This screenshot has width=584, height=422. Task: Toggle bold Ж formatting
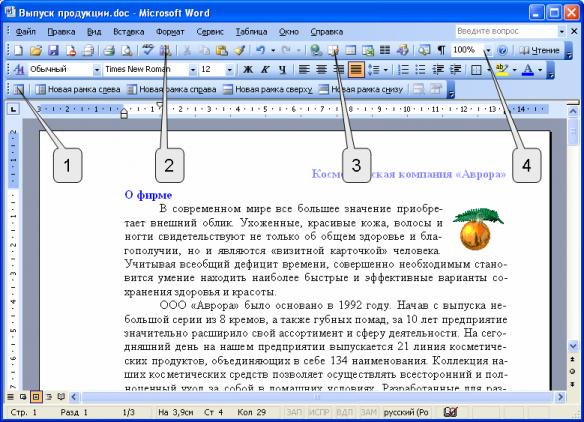click(x=248, y=69)
